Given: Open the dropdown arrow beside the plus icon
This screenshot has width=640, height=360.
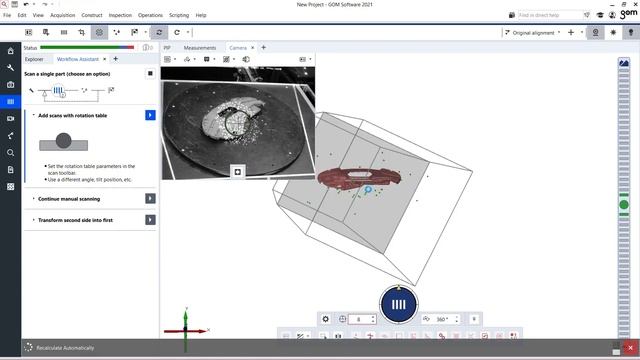Looking at the screenshot, I should 582,32.
